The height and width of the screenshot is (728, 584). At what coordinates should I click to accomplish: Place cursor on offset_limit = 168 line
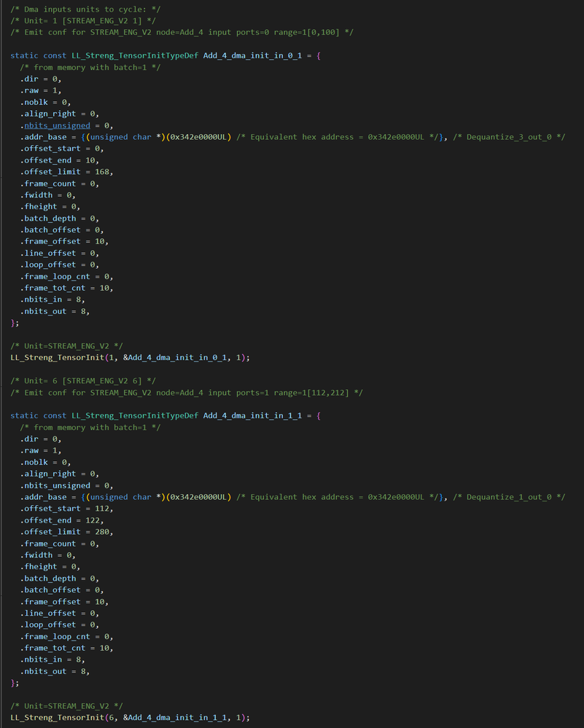tap(67, 172)
